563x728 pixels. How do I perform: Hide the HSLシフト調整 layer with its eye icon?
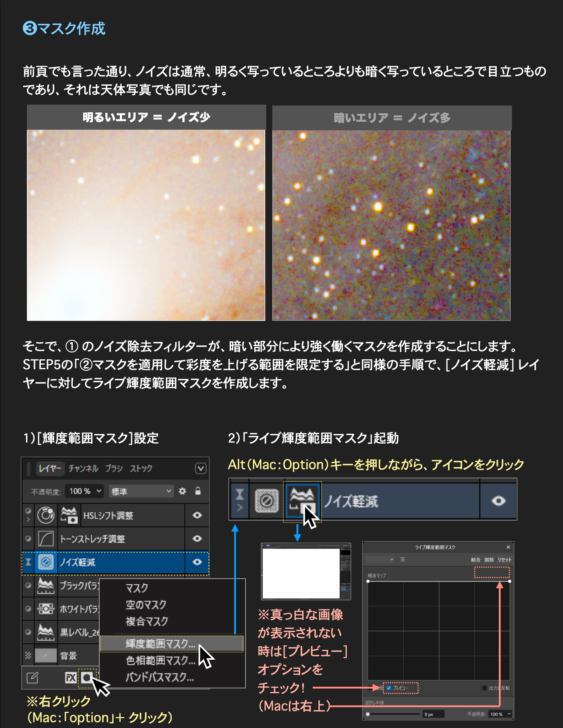pos(197,515)
